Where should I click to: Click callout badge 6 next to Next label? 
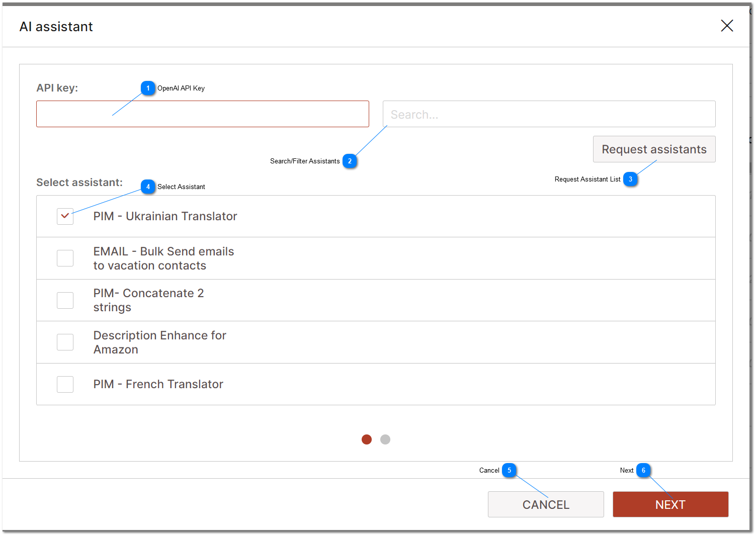[x=644, y=470]
